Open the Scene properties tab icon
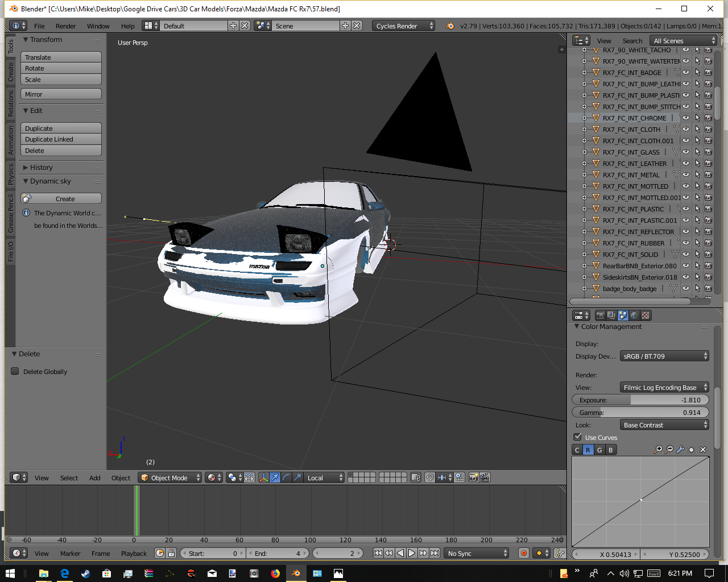728x582 pixels. pyautogui.click(x=623, y=315)
